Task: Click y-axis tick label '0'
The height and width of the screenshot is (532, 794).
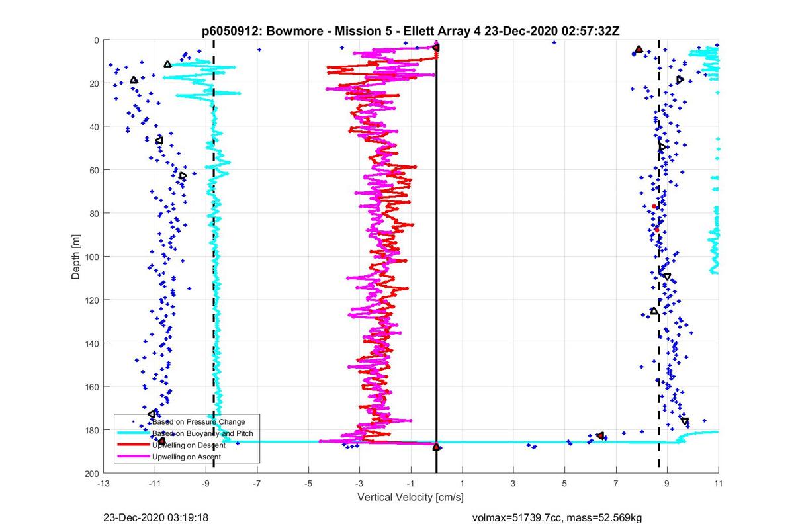Action: 97,40
